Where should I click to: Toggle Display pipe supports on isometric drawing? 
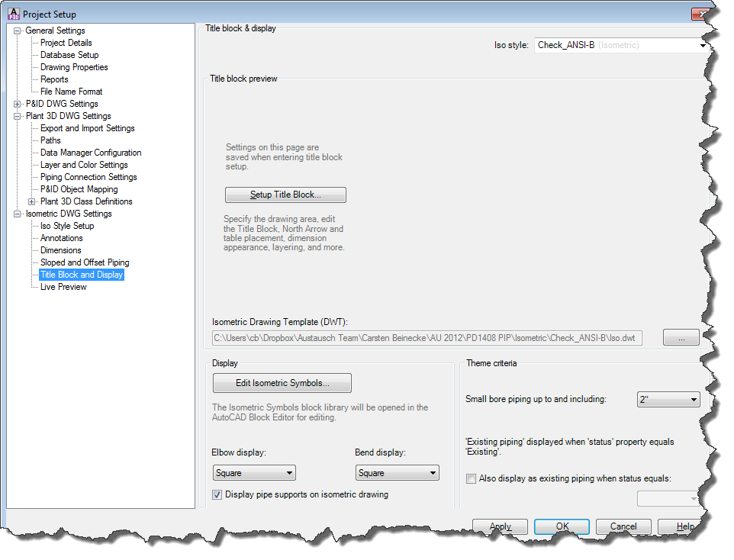[x=217, y=495]
